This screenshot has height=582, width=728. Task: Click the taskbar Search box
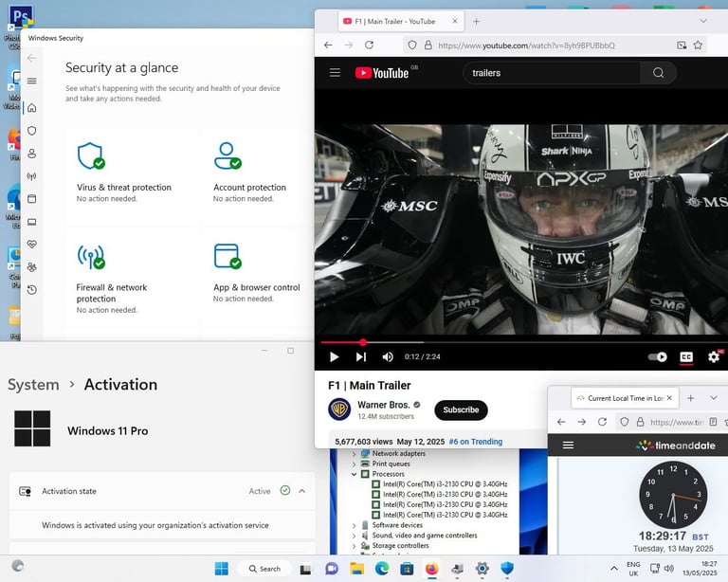click(x=264, y=569)
